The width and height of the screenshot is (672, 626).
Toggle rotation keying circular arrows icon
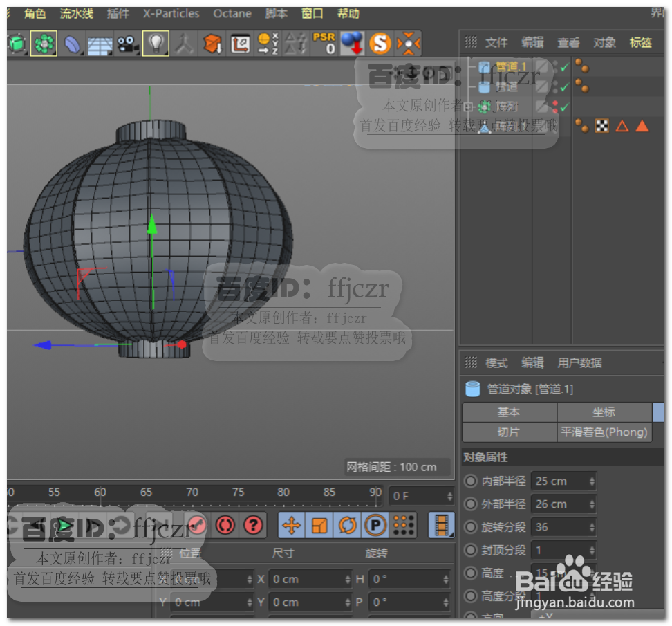click(x=348, y=525)
